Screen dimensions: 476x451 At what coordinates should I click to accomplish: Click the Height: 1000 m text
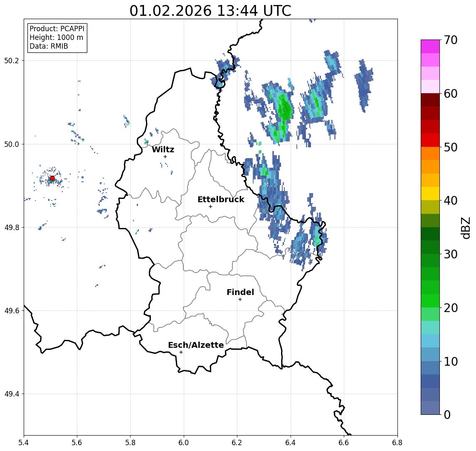[x=56, y=37]
